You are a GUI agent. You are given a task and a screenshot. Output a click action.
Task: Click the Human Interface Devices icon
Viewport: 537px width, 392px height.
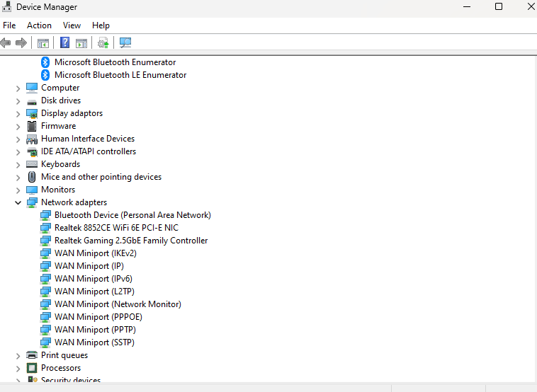pyautogui.click(x=32, y=139)
